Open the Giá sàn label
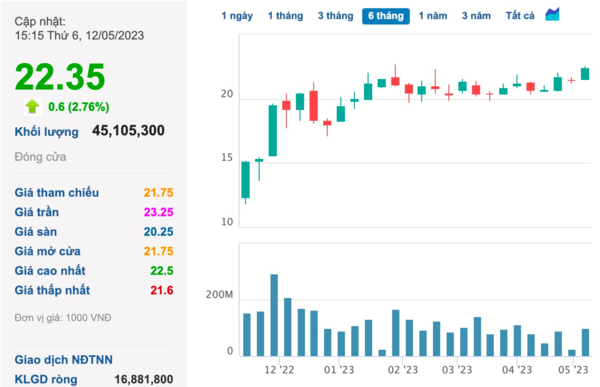The height and width of the screenshot is (387, 600). [36, 232]
